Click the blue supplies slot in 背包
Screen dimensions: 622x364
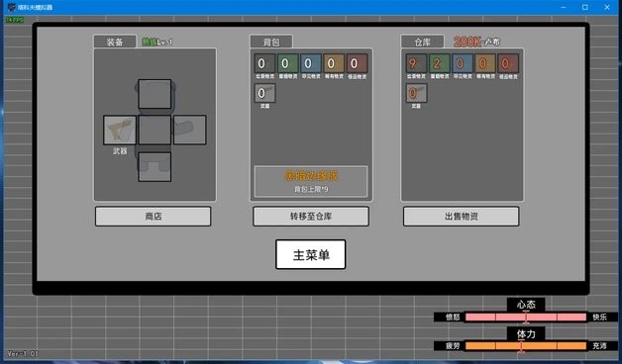pyautogui.click(x=311, y=63)
